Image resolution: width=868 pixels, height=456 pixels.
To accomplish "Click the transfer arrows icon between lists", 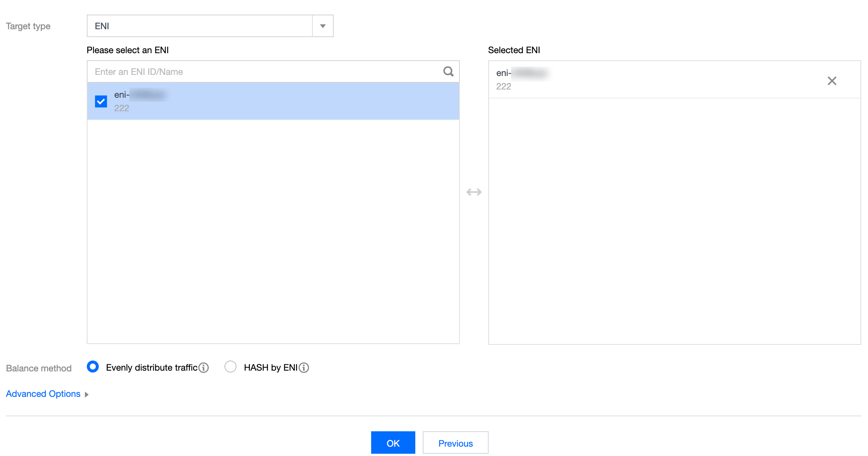I will coord(474,192).
